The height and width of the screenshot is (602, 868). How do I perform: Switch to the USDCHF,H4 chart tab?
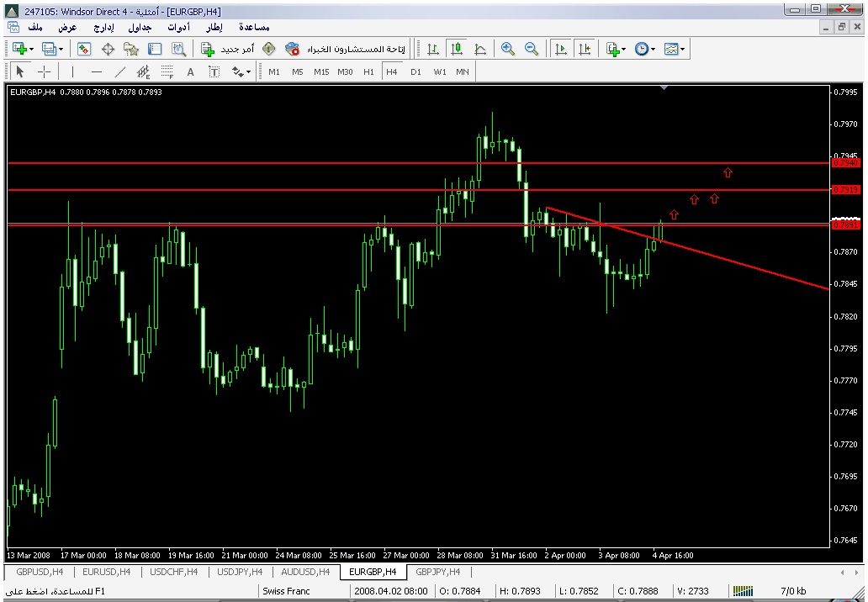pos(174,572)
